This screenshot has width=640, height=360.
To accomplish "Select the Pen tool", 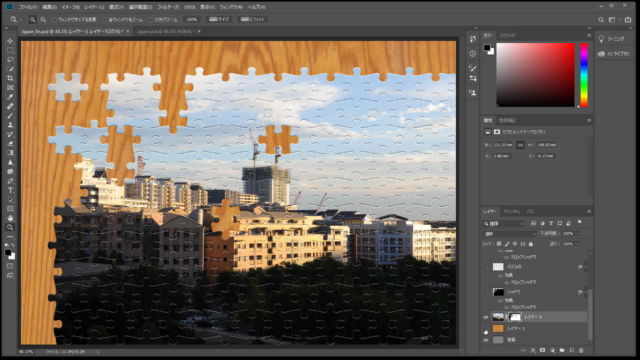I will tap(10, 181).
